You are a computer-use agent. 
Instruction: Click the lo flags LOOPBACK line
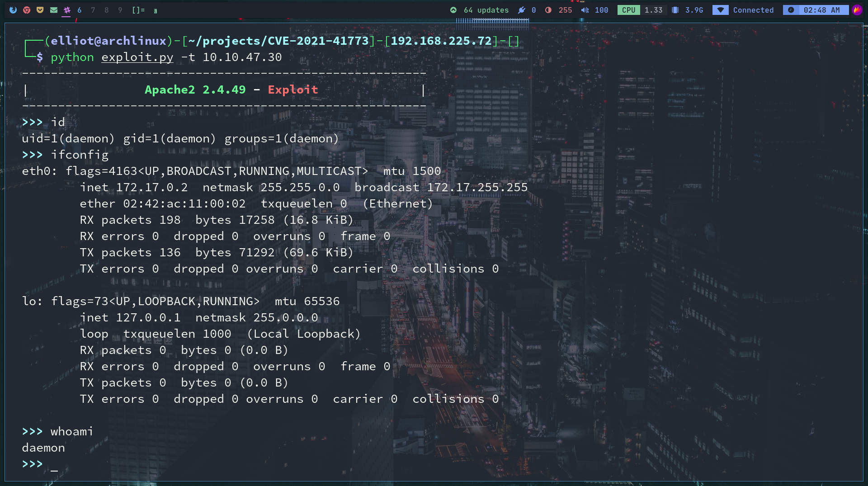pos(181,302)
